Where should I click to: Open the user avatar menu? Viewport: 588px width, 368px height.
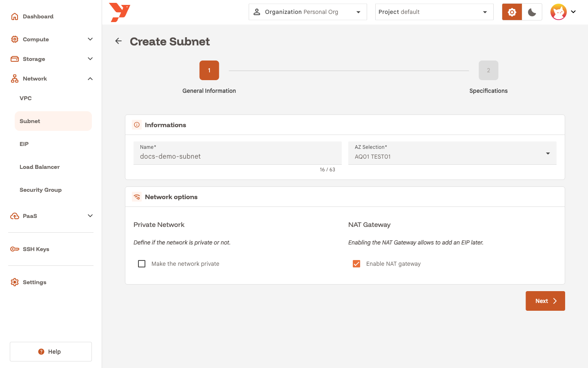(x=559, y=12)
